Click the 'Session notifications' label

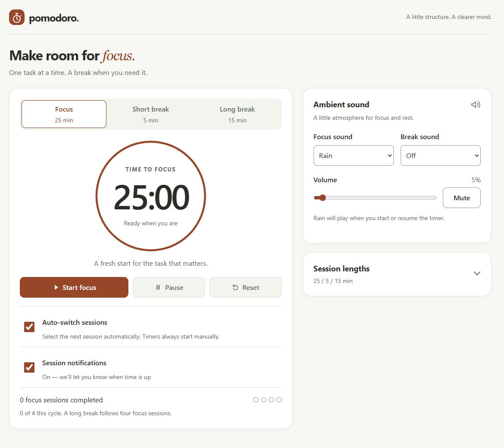[74, 363]
